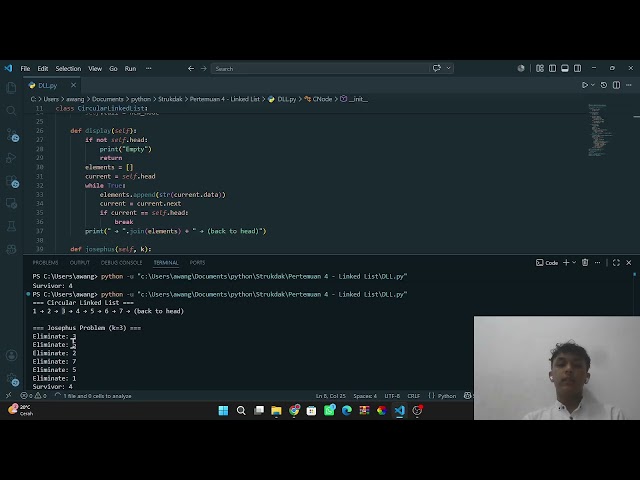This screenshot has height=480, width=640.
Task: Open editor More Actions ellipsis
Action: (x=629, y=85)
